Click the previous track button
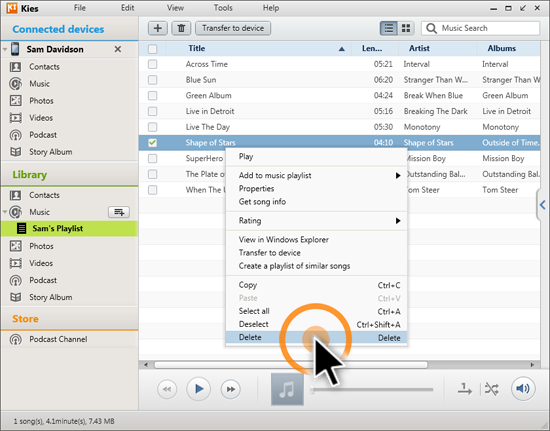This screenshot has height=431, width=550. [x=167, y=389]
